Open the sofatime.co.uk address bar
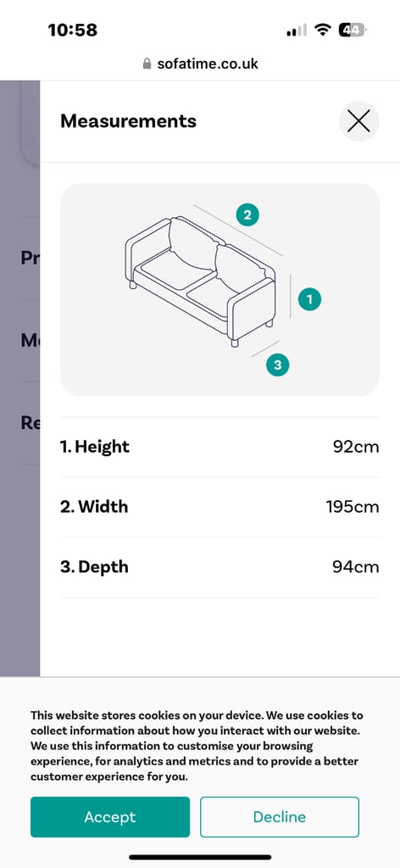 (x=200, y=64)
